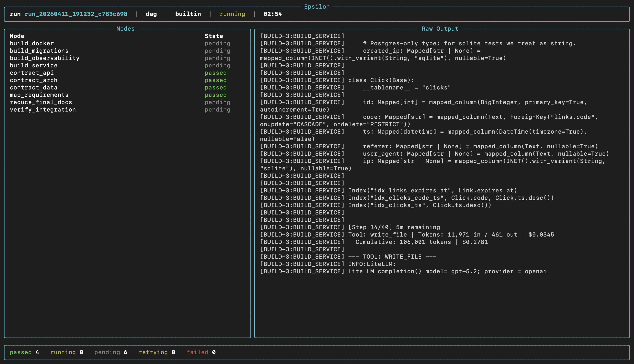Viewport: 634px width, 364px height.
Task: Click the run ID run_20260411_191232_c783c698
Action: (x=76, y=14)
